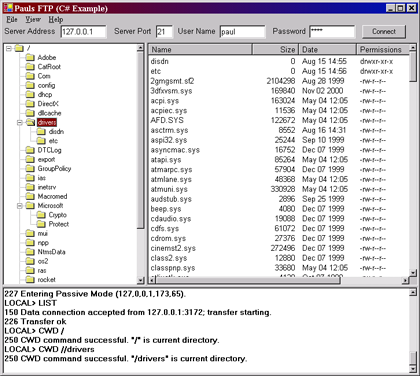Image resolution: width=420 pixels, height=376 pixels.
Task: Select the Com folder icon
Action: (x=30, y=76)
